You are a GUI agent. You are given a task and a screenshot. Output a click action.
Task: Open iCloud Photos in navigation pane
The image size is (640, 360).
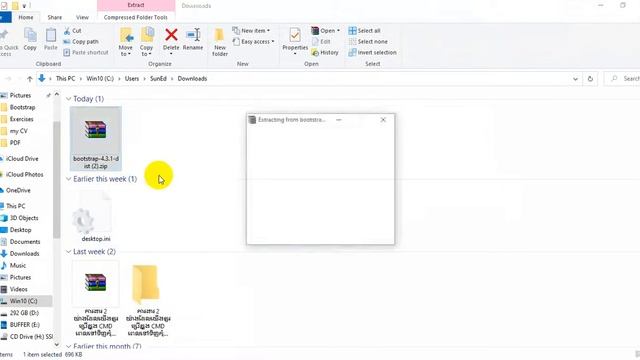pos(22,175)
